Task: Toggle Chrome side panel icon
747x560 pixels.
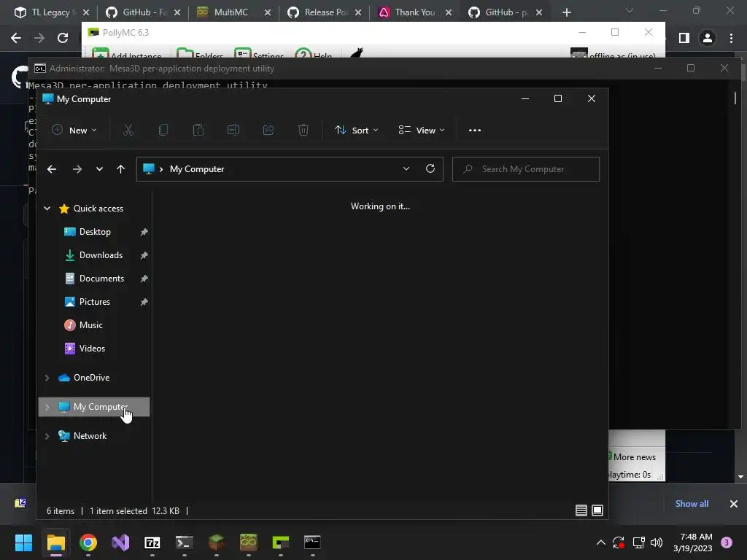Action: (x=684, y=38)
